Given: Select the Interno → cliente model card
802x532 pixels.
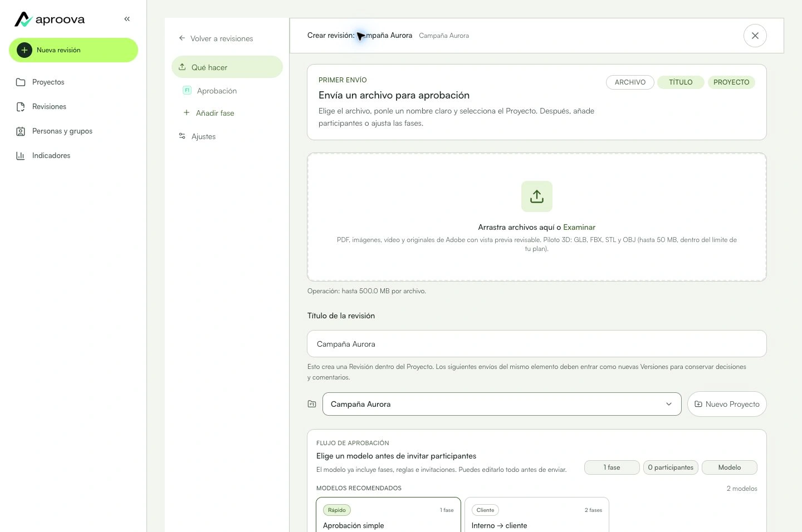Looking at the screenshot, I should point(537,515).
